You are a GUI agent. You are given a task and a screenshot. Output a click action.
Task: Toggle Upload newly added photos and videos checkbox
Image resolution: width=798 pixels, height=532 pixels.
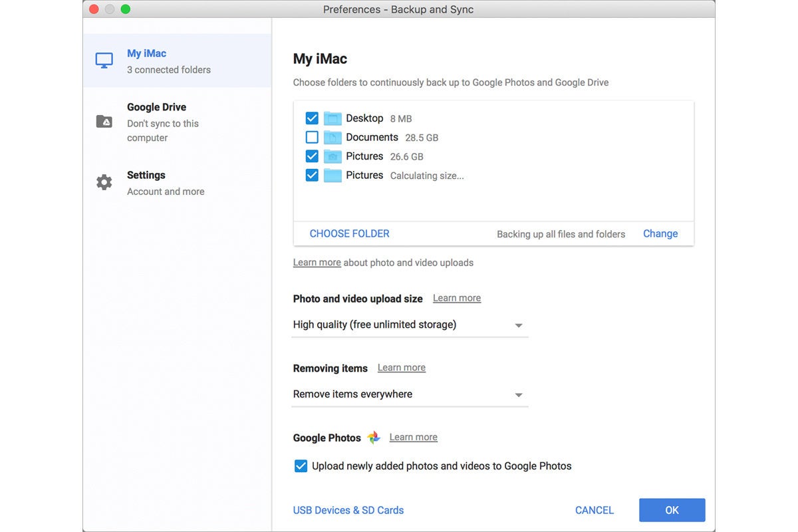coord(301,466)
